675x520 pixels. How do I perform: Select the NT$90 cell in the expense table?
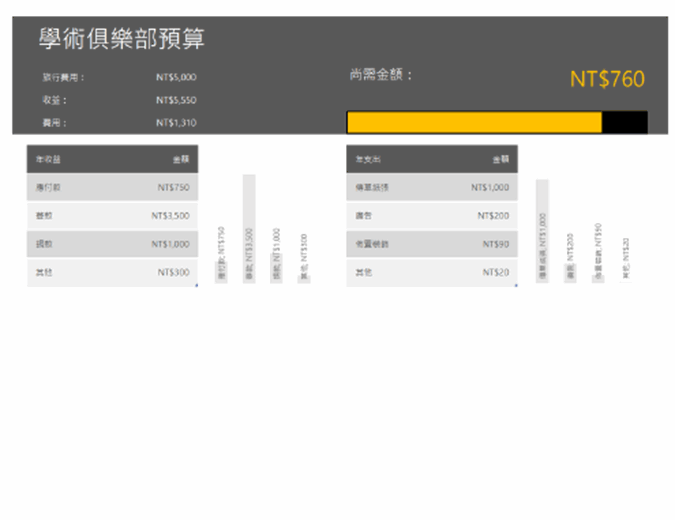tap(495, 244)
